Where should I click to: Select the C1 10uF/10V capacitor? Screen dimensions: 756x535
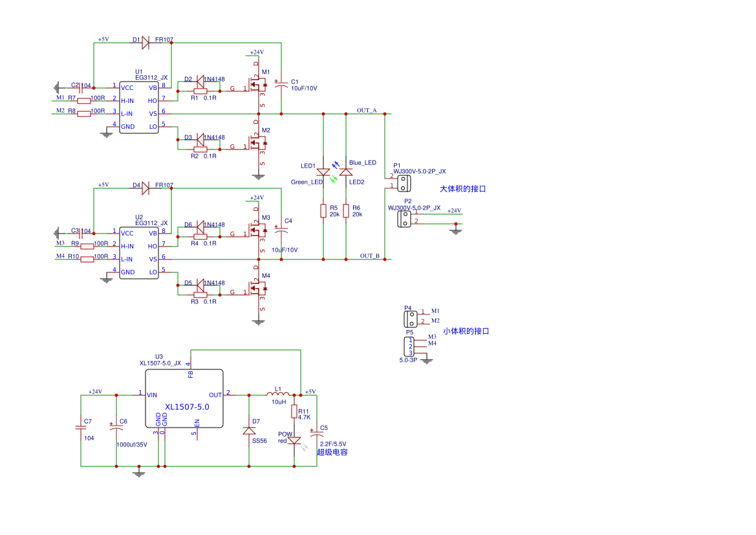281,84
